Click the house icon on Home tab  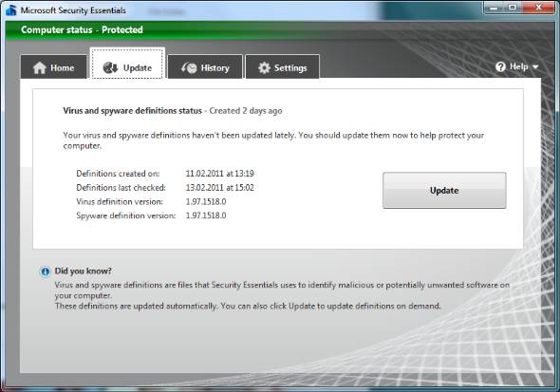pos(40,67)
